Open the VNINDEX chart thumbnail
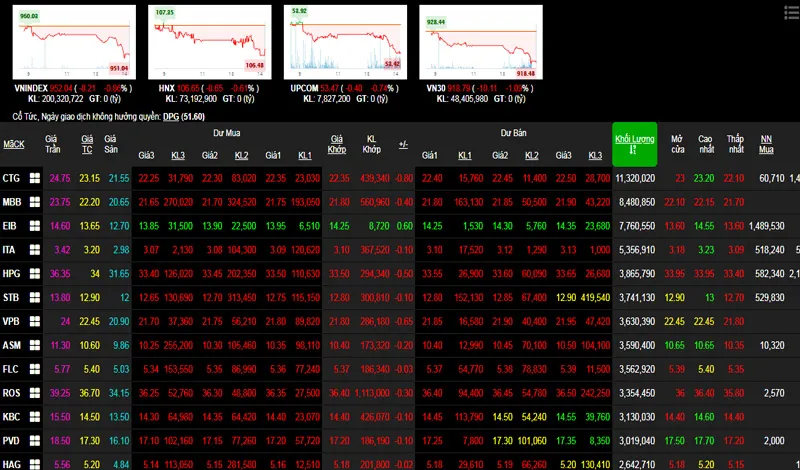Image resolution: width=800 pixels, height=470 pixels. pos(74,42)
